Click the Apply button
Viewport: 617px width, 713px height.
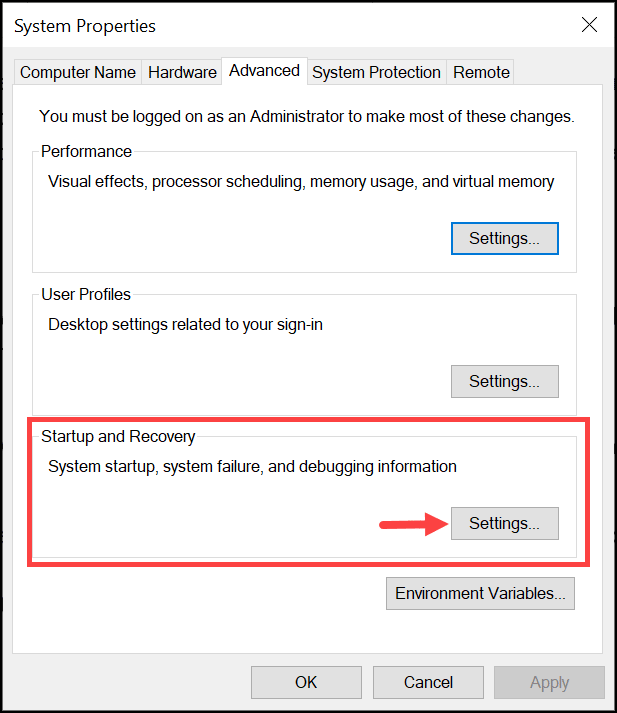(x=549, y=682)
